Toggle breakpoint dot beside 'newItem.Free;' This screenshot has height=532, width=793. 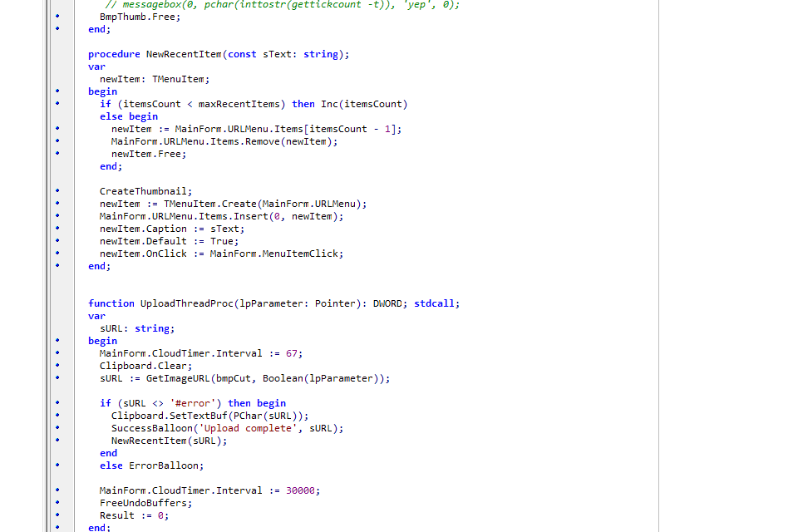(x=57, y=153)
